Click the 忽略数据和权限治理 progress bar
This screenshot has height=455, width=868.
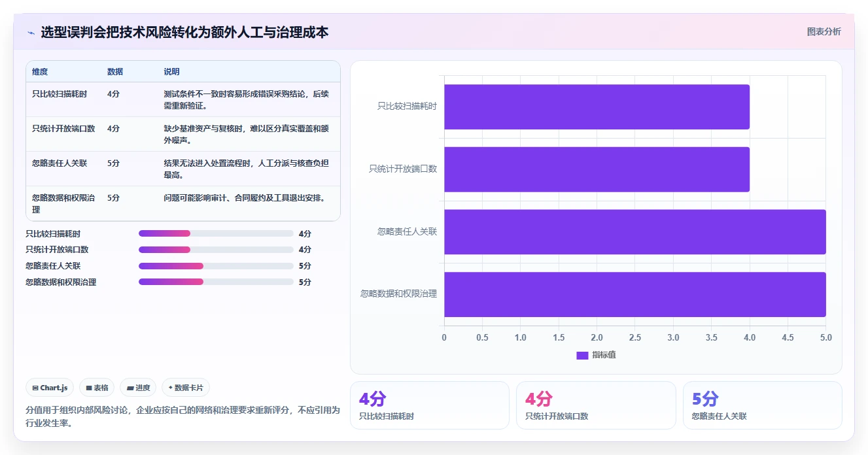(216, 282)
